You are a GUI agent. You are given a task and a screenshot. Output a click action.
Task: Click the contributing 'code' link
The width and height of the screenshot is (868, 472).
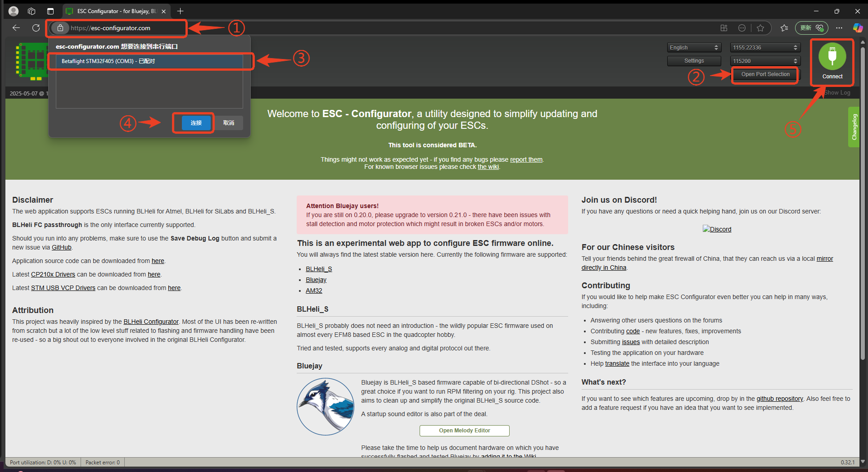click(x=633, y=331)
